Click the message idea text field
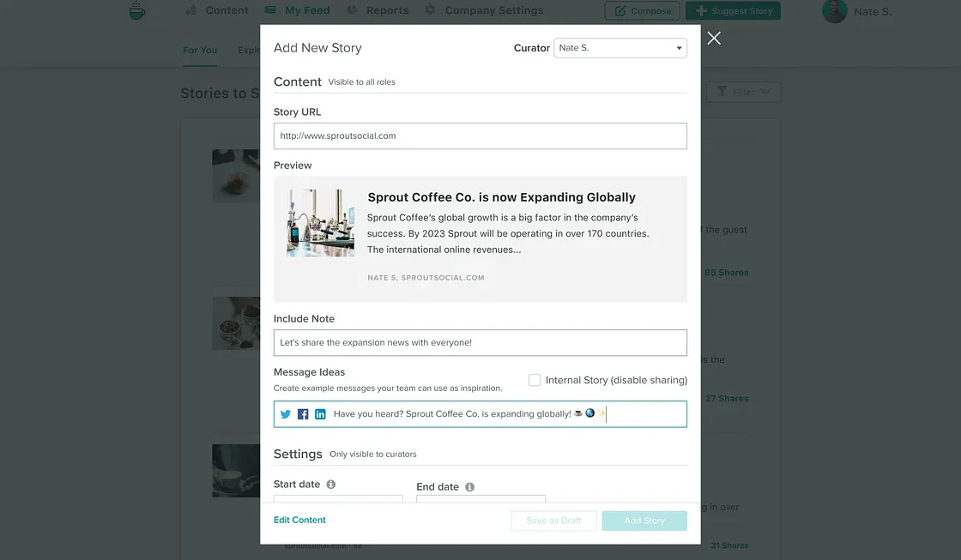The height and width of the screenshot is (560, 961). [480, 414]
